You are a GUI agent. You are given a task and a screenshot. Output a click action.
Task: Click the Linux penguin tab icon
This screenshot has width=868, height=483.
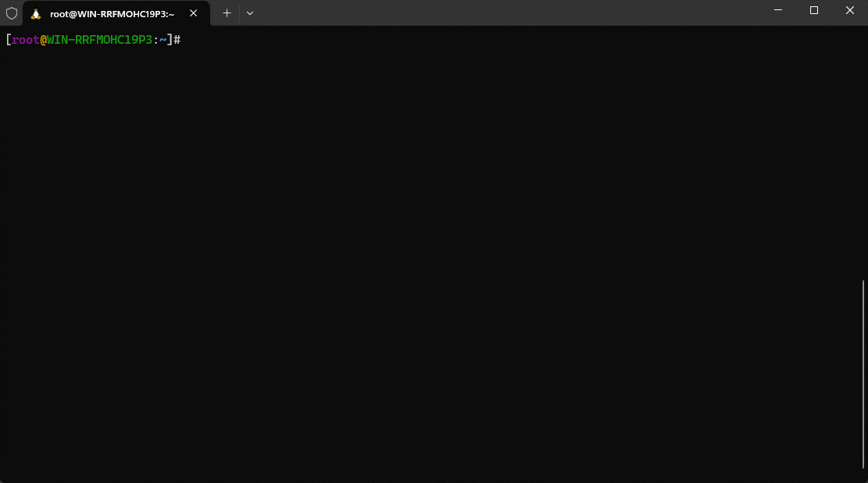tap(36, 13)
